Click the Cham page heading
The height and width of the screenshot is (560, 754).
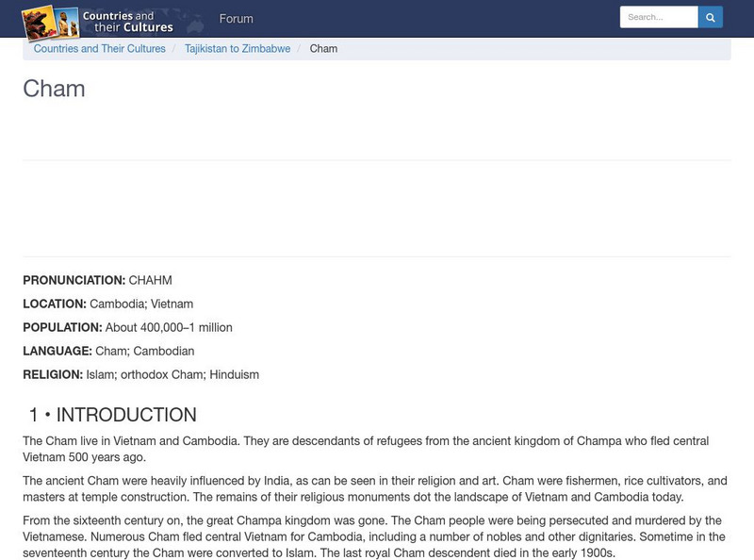pyautogui.click(x=54, y=89)
